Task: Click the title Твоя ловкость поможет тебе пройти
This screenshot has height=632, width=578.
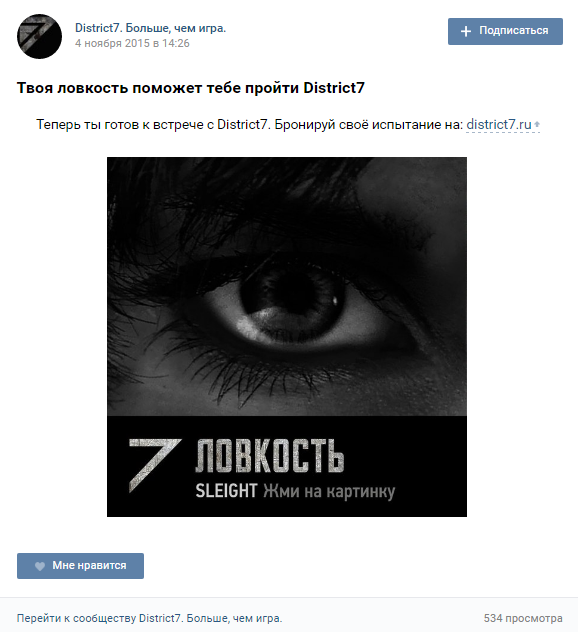Action: pyautogui.click(x=159, y=87)
